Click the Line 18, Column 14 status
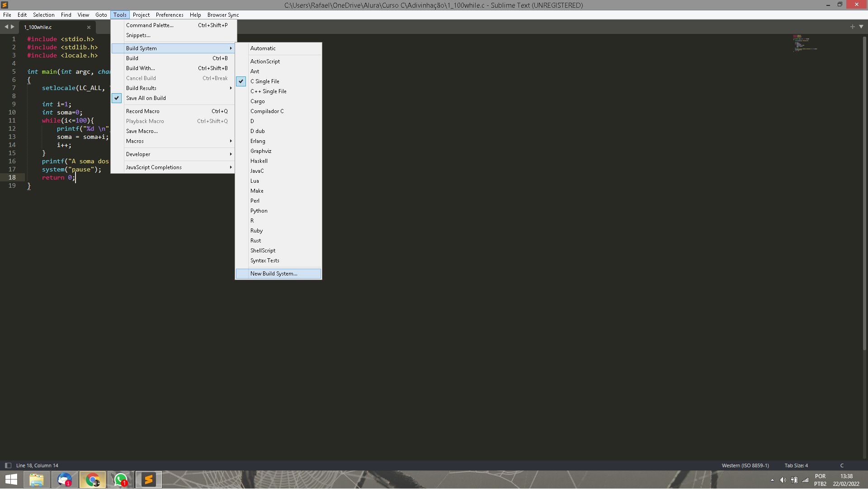868x489 pixels. pyautogui.click(x=37, y=465)
